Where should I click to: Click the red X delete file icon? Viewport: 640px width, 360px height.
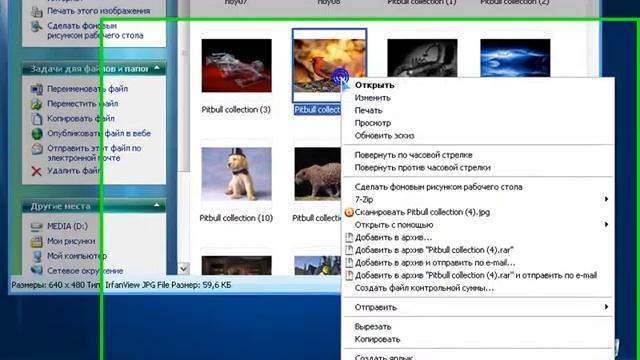tap(37, 171)
